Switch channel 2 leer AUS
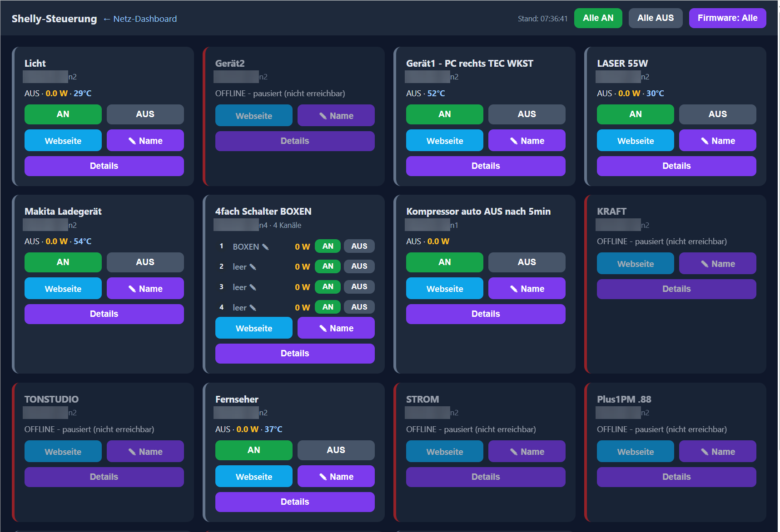The height and width of the screenshot is (532, 780). coord(359,266)
